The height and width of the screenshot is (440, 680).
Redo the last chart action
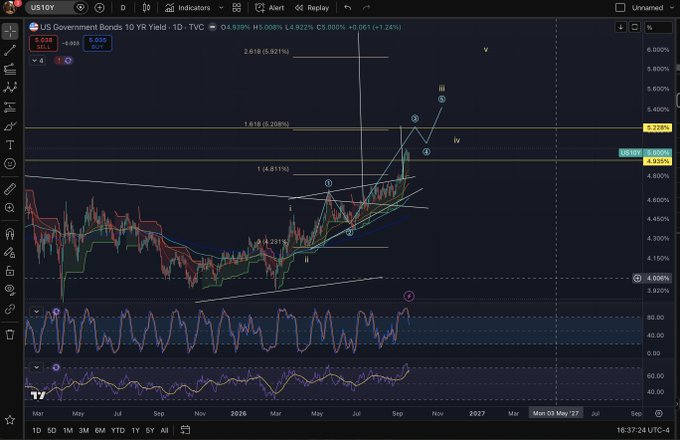point(366,8)
